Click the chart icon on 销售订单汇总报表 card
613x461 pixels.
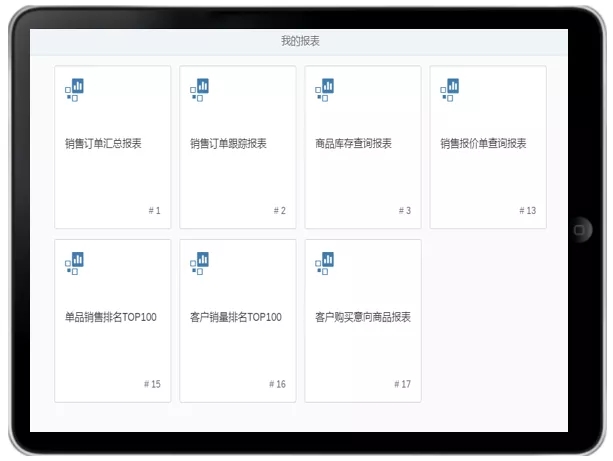point(74,90)
